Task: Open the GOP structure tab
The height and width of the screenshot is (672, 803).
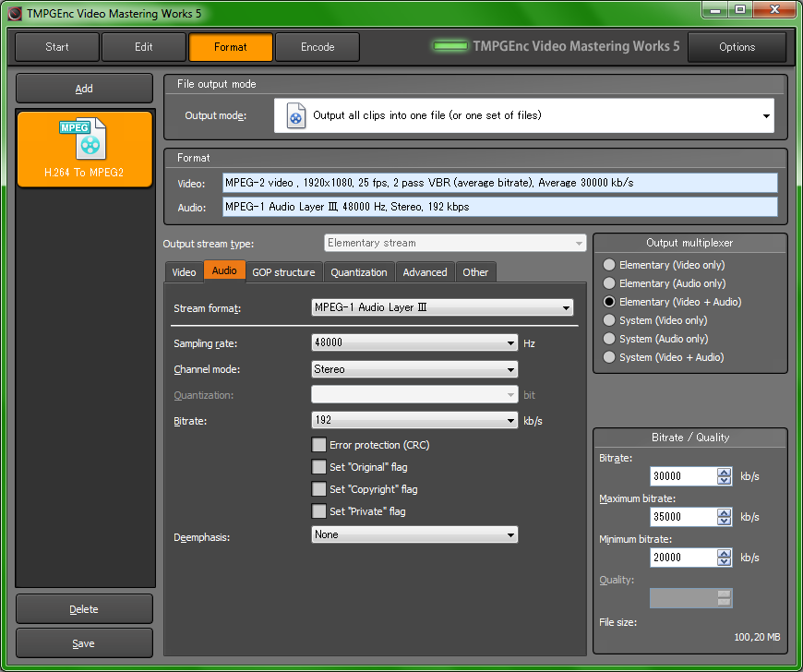Action: 283,272
